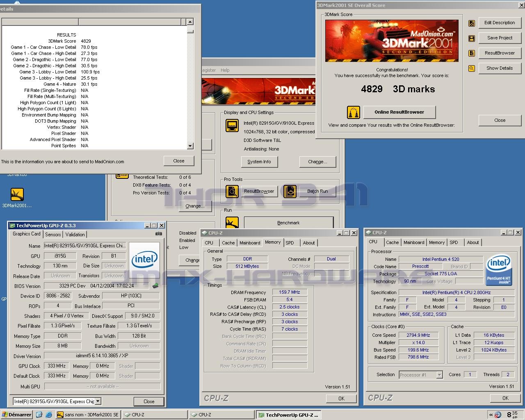Switch to Validation tab in GPU-Z

(75, 234)
